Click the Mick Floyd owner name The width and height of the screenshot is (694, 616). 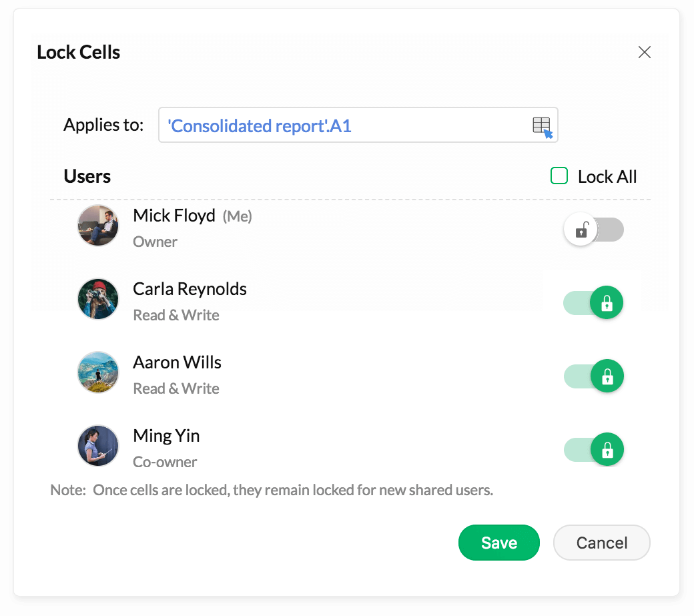click(x=174, y=216)
